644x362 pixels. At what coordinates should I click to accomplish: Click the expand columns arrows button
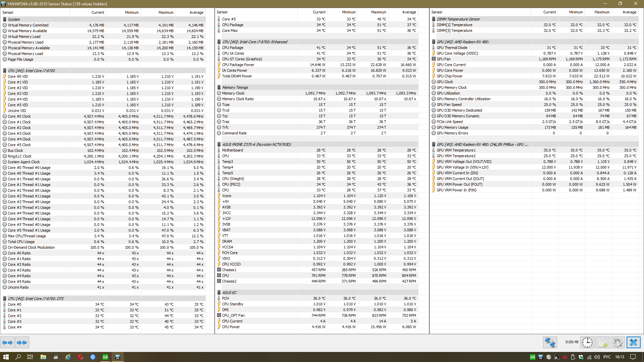point(7,343)
